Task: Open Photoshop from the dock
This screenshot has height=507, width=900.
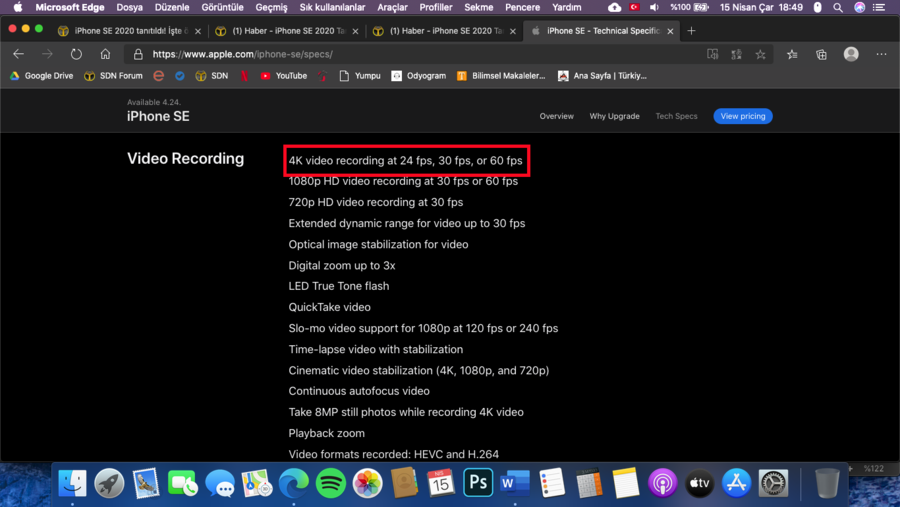Action: point(478,483)
